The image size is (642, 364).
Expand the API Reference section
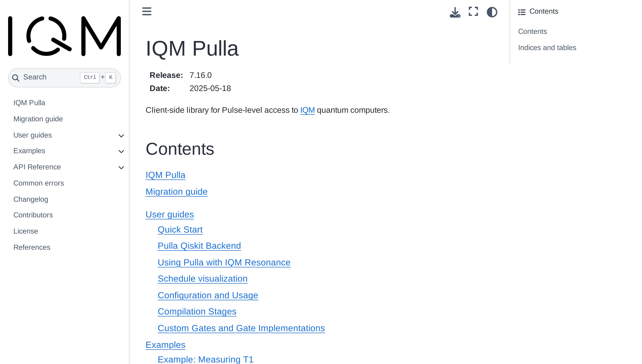coord(121,167)
